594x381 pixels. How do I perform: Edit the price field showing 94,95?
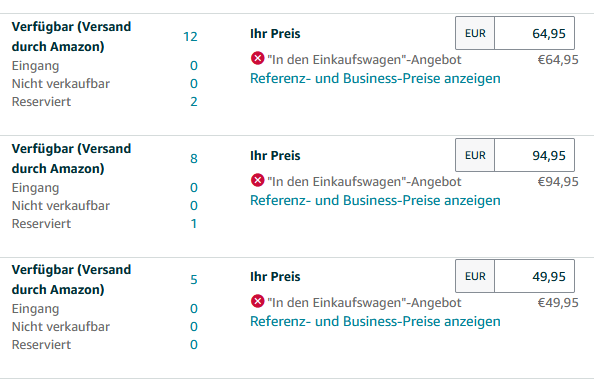pyautogui.click(x=534, y=155)
